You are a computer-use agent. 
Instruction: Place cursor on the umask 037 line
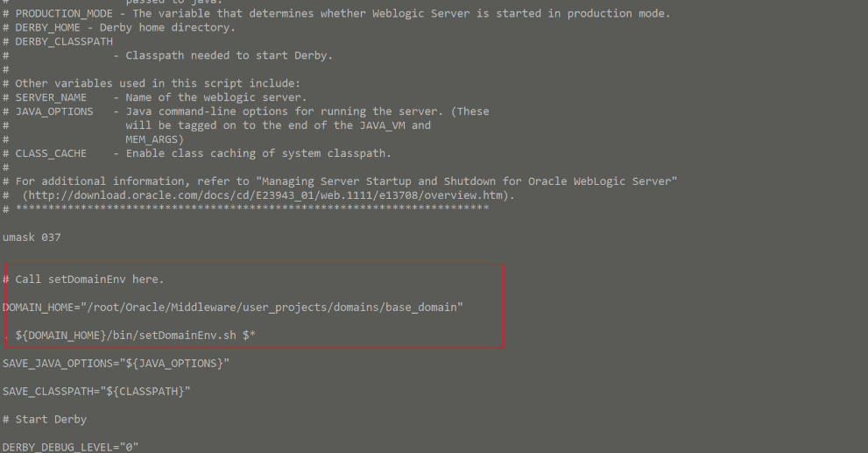coord(32,237)
